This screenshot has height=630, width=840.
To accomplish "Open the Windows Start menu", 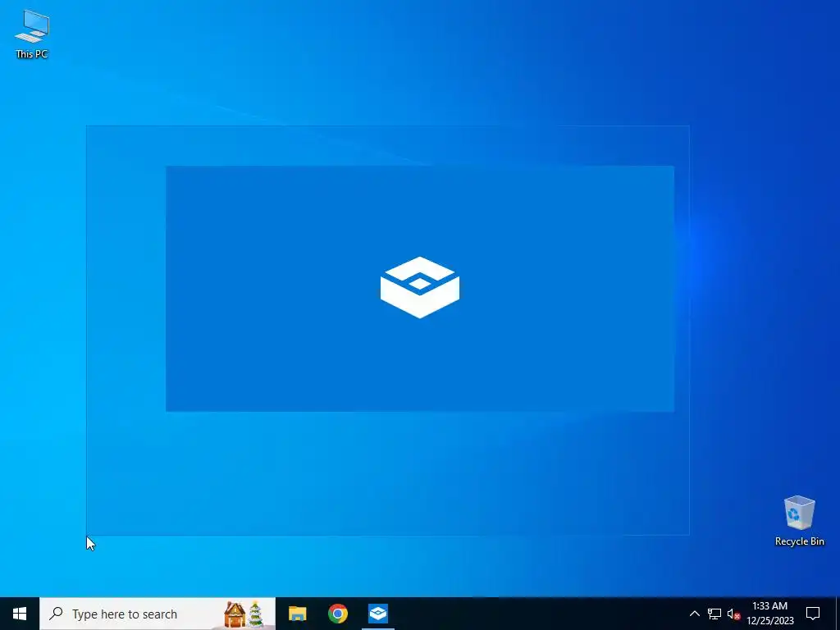I will tap(20, 614).
